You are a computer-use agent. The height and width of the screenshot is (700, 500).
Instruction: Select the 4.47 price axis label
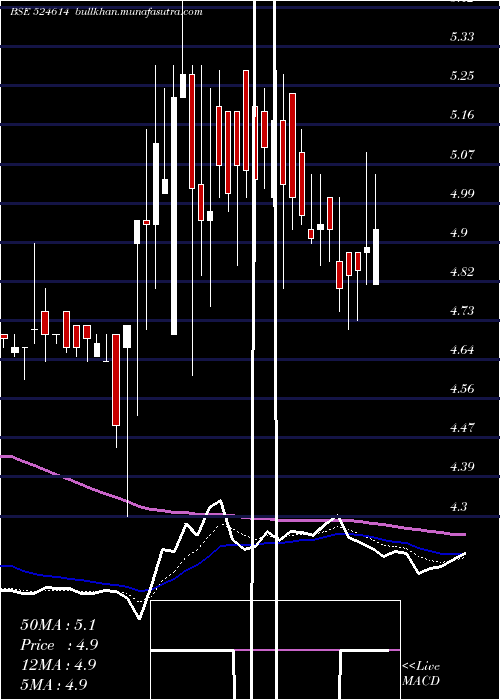(x=462, y=428)
